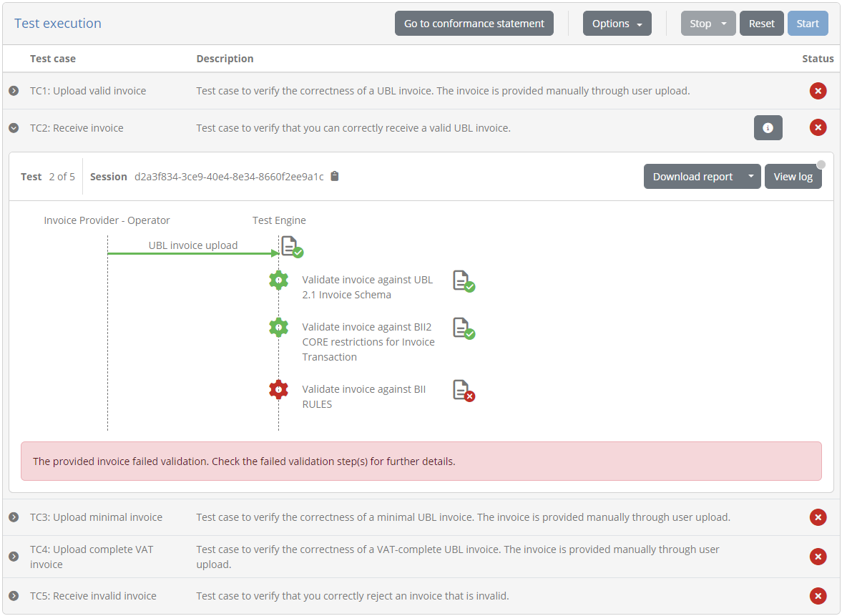Click Go to conformance statement
Screen dimensions: 842x616
coord(474,23)
